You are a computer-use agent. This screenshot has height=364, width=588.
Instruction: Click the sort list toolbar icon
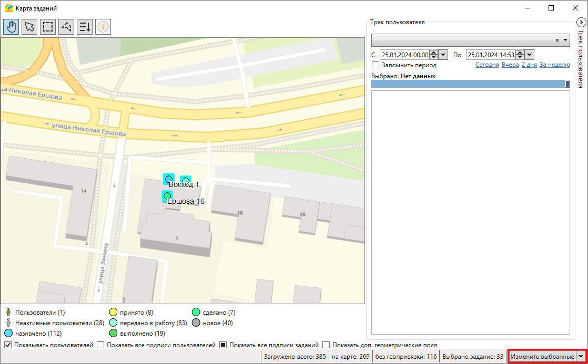[x=85, y=27]
